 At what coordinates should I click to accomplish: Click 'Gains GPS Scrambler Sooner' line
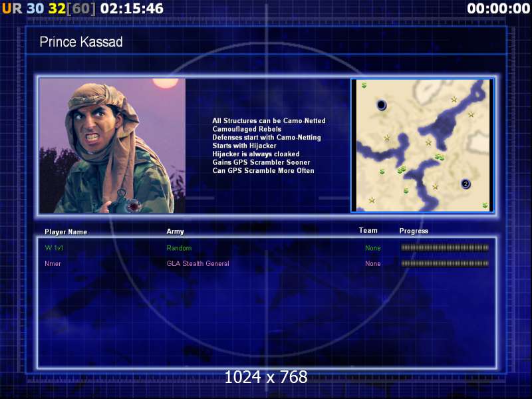click(261, 162)
